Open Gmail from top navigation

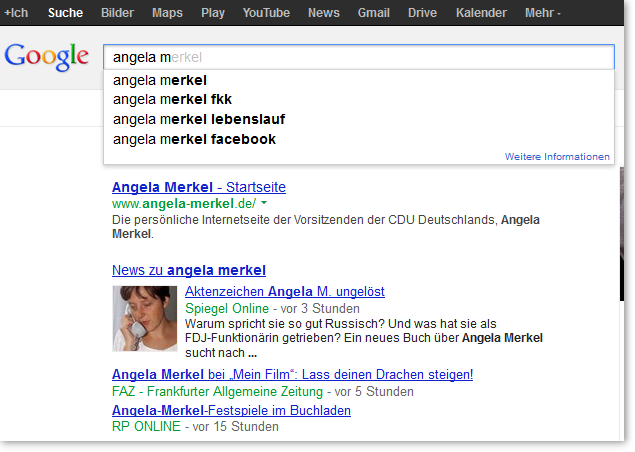point(373,13)
